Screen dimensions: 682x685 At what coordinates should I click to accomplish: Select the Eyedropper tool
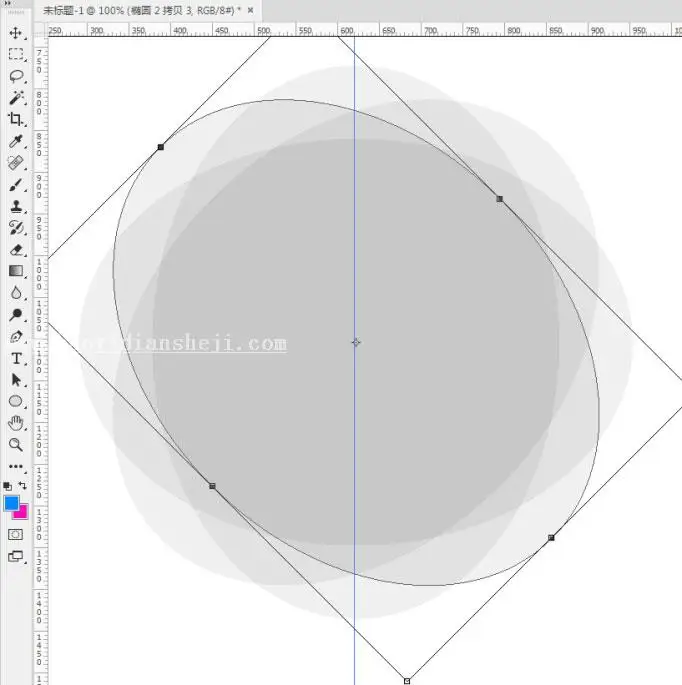[16, 141]
